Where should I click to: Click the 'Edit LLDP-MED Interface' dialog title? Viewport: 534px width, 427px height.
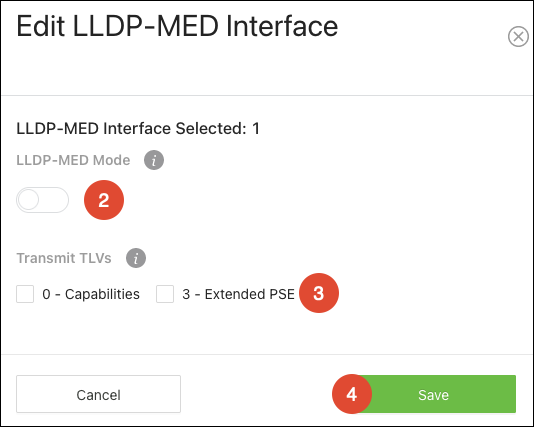(x=177, y=26)
